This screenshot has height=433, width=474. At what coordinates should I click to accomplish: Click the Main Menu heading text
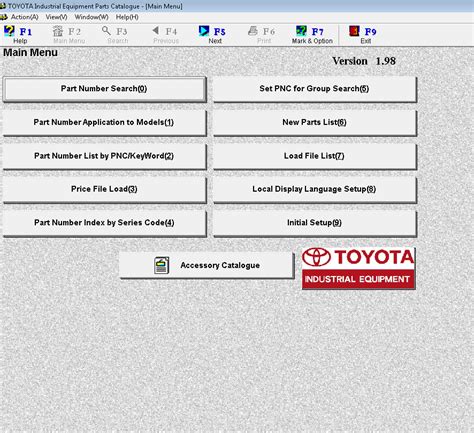[30, 53]
